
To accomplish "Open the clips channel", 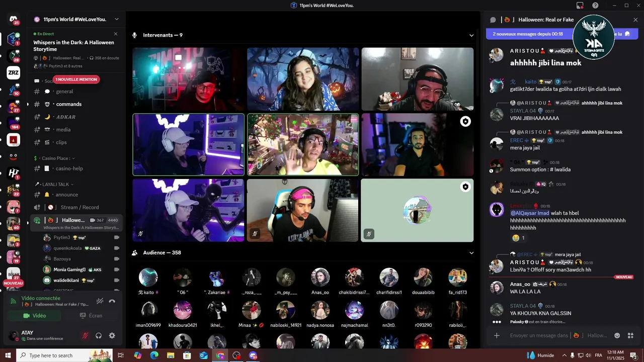I will pyautogui.click(x=75, y=142).
